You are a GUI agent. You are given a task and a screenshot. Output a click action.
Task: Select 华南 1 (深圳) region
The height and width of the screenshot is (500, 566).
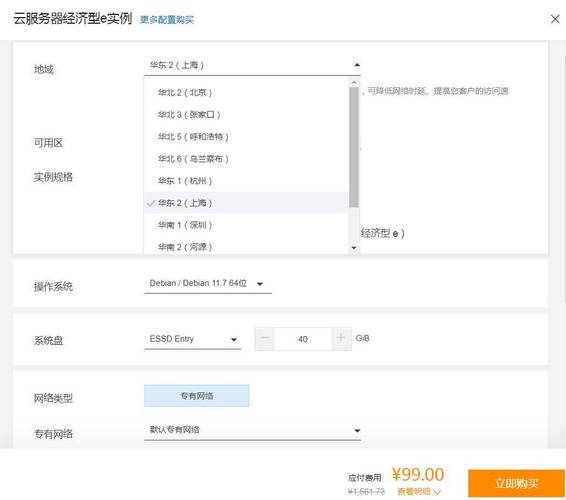[245, 225]
